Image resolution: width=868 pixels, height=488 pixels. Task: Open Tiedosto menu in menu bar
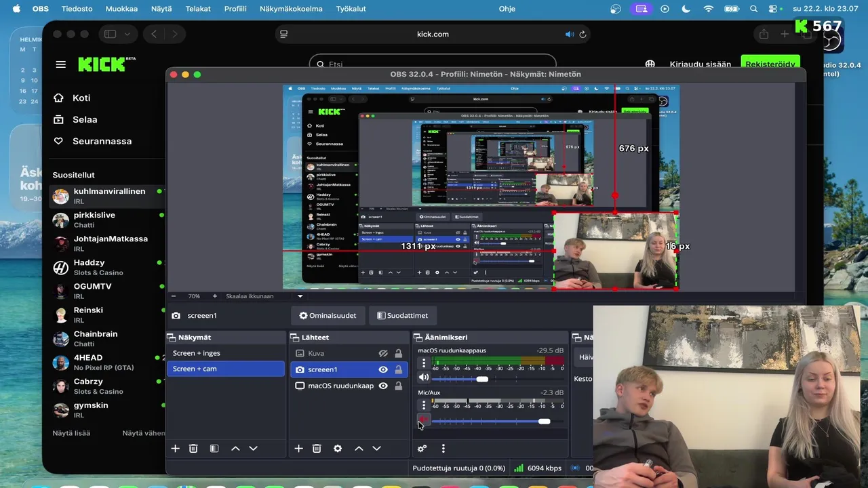[x=77, y=9]
